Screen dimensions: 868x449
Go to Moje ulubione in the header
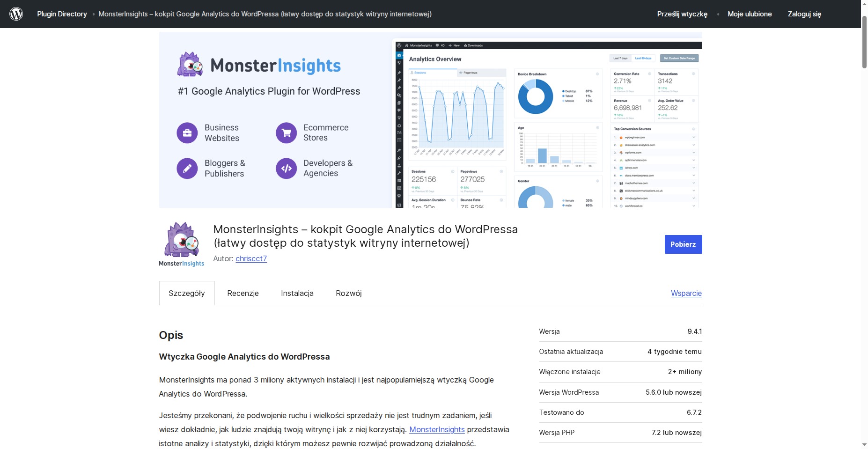point(750,14)
